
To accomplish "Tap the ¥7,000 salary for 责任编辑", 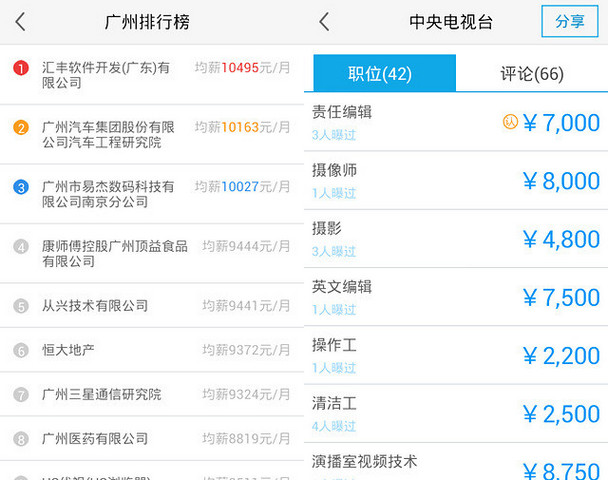I will [x=561, y=123].
